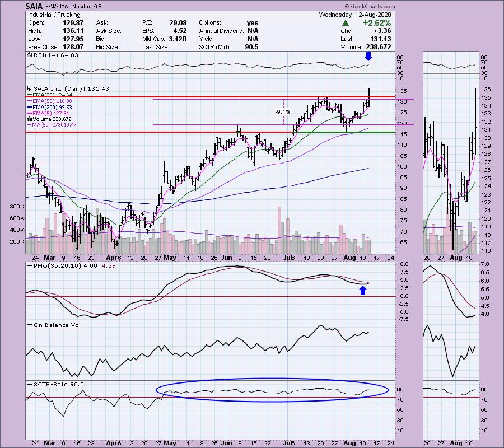Click the Options value yes

click(x=253, y=23)
